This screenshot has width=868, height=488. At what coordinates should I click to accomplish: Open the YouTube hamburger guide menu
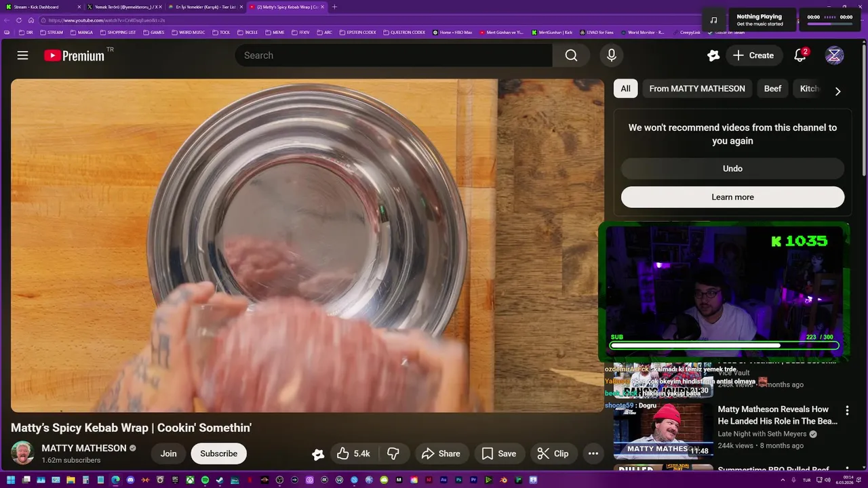[22, 56]
